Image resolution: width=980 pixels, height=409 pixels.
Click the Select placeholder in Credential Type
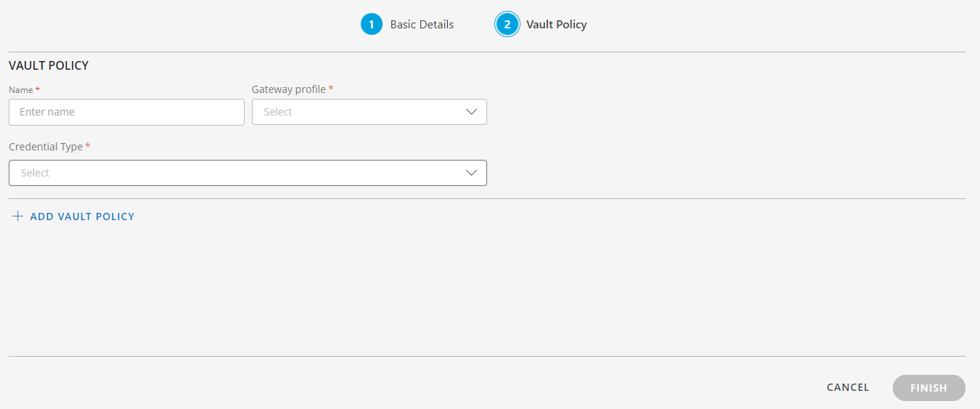tap(35, 173)
